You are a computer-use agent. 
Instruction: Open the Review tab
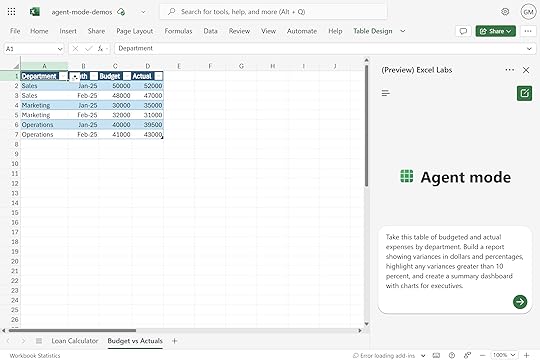point(239,31)
